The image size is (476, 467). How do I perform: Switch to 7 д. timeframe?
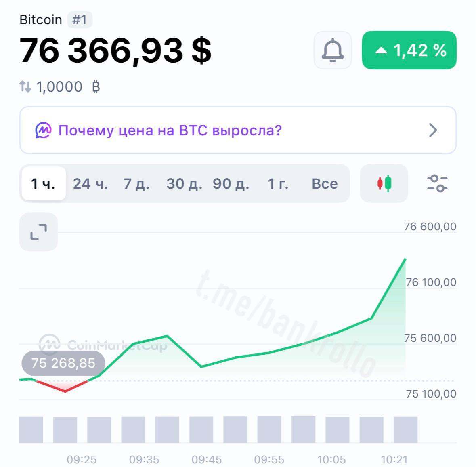136,183
